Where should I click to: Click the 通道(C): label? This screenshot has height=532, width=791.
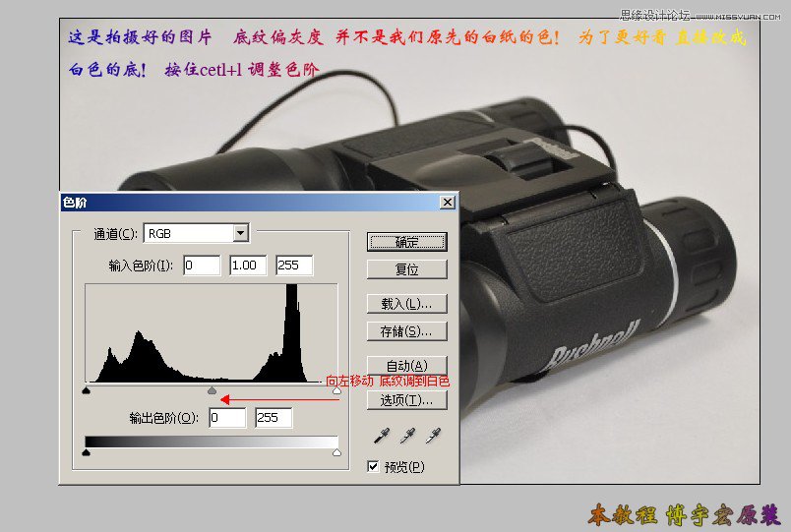pos(115,234)
